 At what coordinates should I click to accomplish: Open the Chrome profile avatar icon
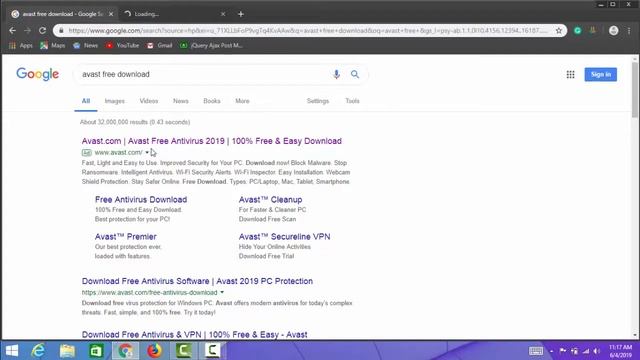click(613, 31)
